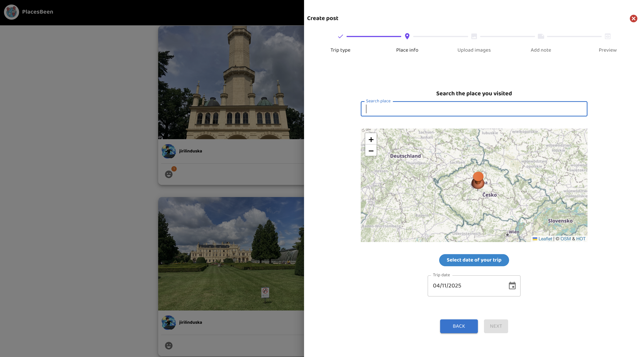Zoom out on the map
The height and width of the screenshot is (357, 644).
click(371, 151)
